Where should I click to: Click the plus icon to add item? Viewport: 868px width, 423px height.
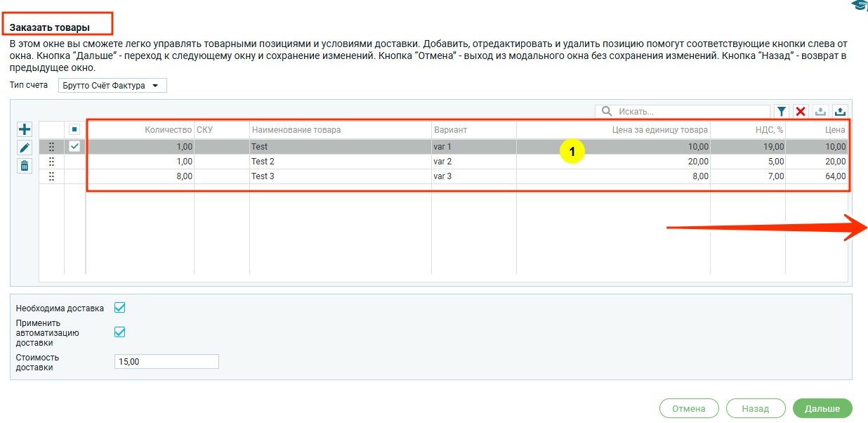click(x=25, y=129)
